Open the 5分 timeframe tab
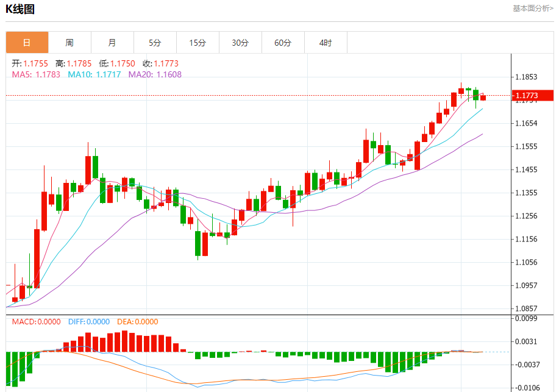The width and height of the screenshot is (559, 392). 155,43
